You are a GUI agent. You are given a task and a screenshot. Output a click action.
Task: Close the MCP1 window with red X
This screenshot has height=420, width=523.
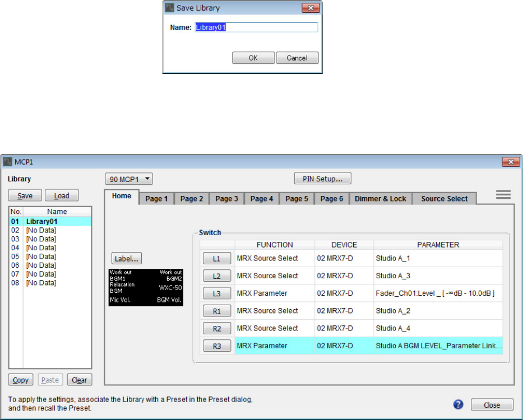[x=511, y=162]
